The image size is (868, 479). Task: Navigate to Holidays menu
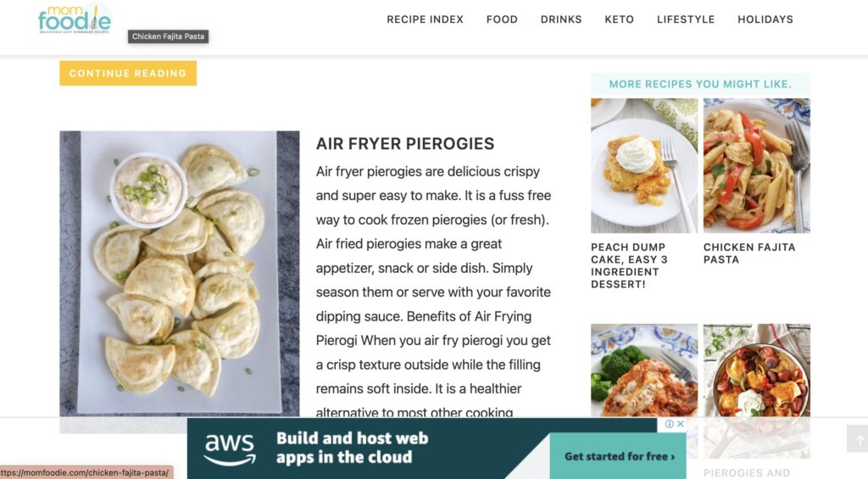tap(765, 19)
